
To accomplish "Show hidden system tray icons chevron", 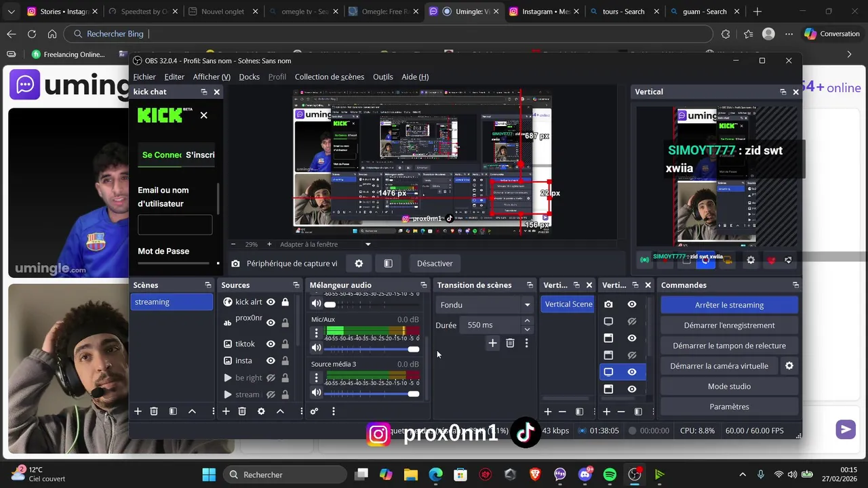I will point(743,474).
